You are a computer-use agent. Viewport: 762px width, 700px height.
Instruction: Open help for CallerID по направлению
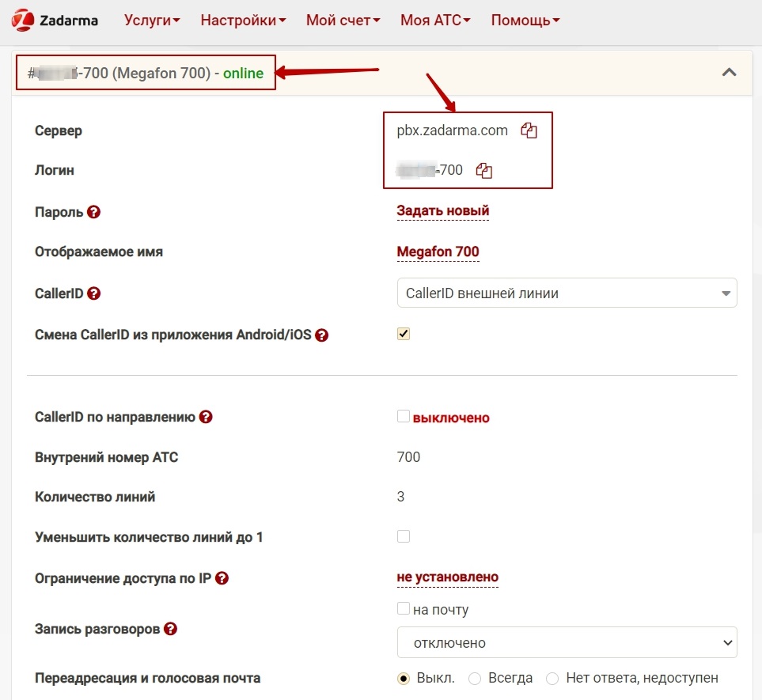(206, 417)
